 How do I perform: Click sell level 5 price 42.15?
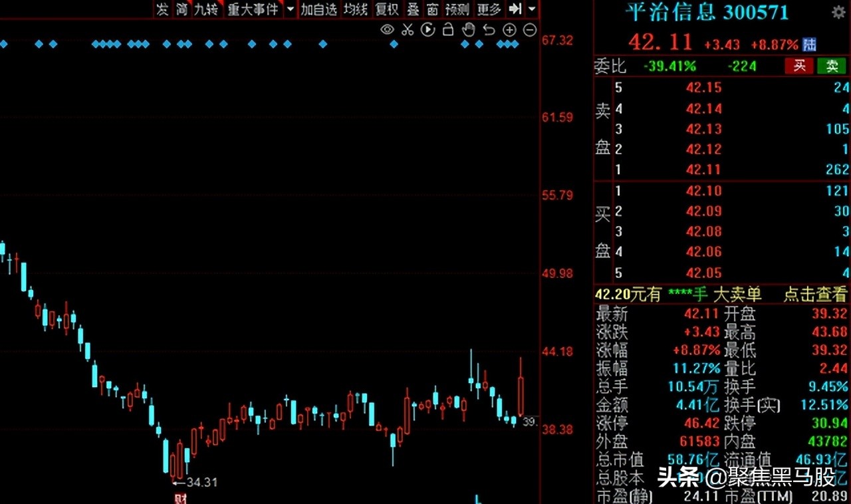point(703,88)
